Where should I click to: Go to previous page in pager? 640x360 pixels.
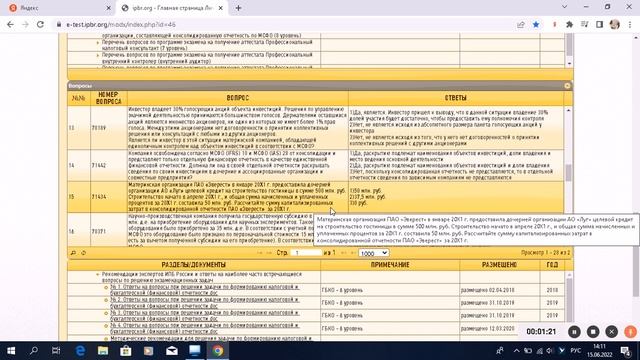pos(269,253)
